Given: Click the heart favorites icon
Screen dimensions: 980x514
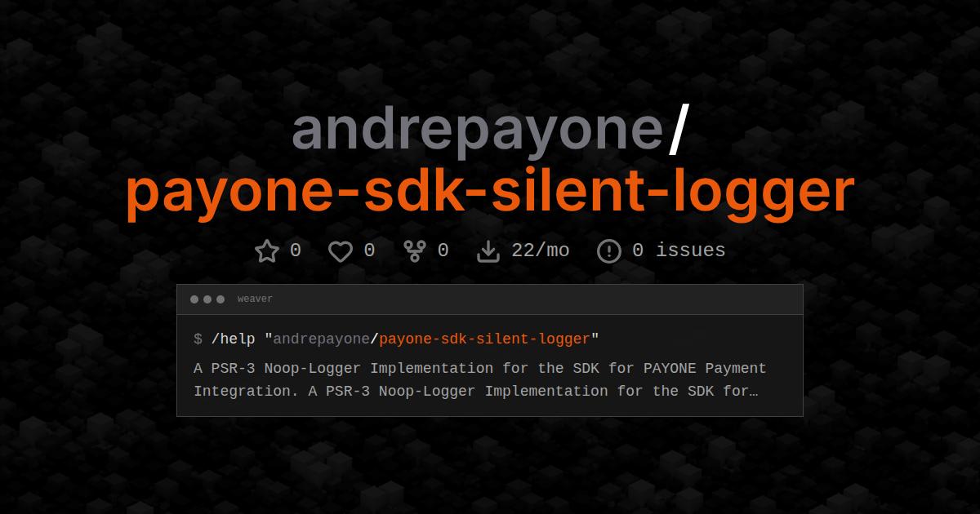Looking at the screenshot, I should pos(341,251).
